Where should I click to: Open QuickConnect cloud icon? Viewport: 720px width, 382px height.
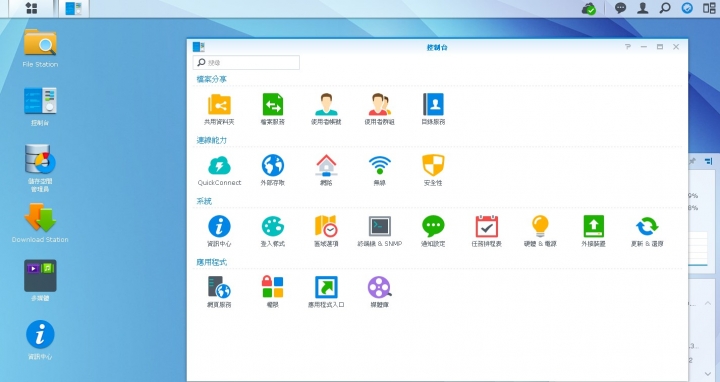[219, 165]
